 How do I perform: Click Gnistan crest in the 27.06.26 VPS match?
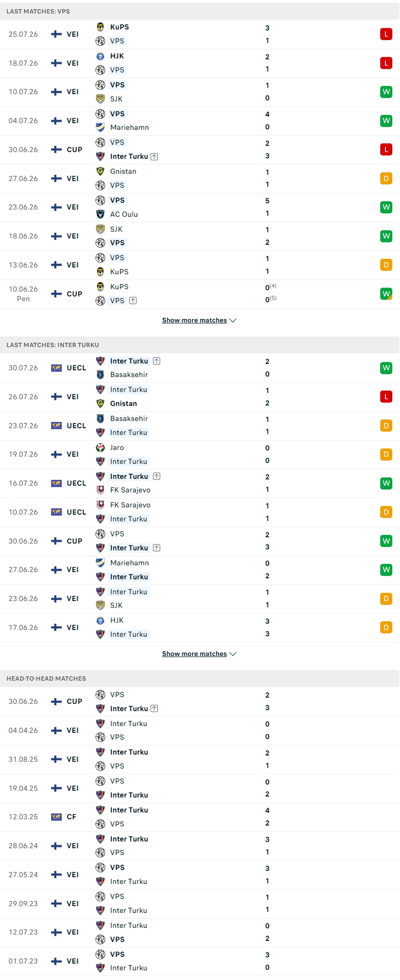click(100, 171)
